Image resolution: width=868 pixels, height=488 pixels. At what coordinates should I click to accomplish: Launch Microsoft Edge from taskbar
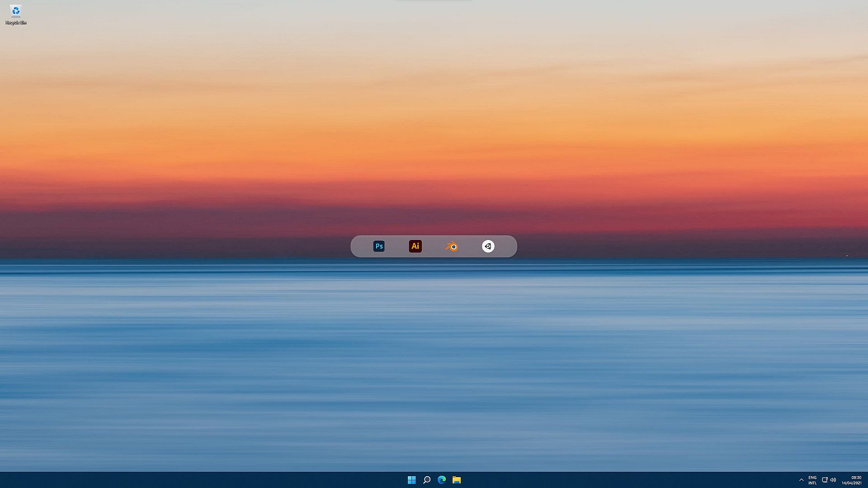point(442,480)
